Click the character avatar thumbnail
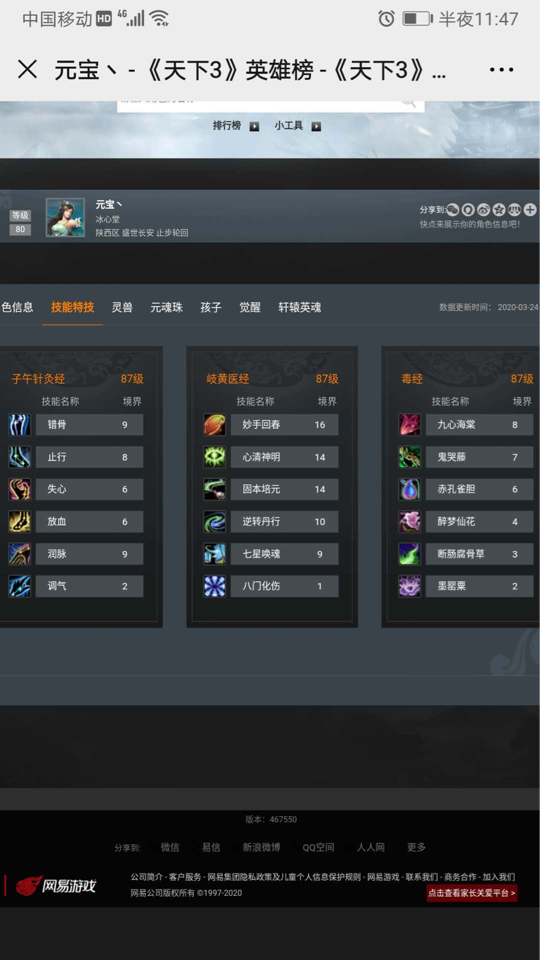Viewport: 540px width, 960px height. tap(66, 217)
